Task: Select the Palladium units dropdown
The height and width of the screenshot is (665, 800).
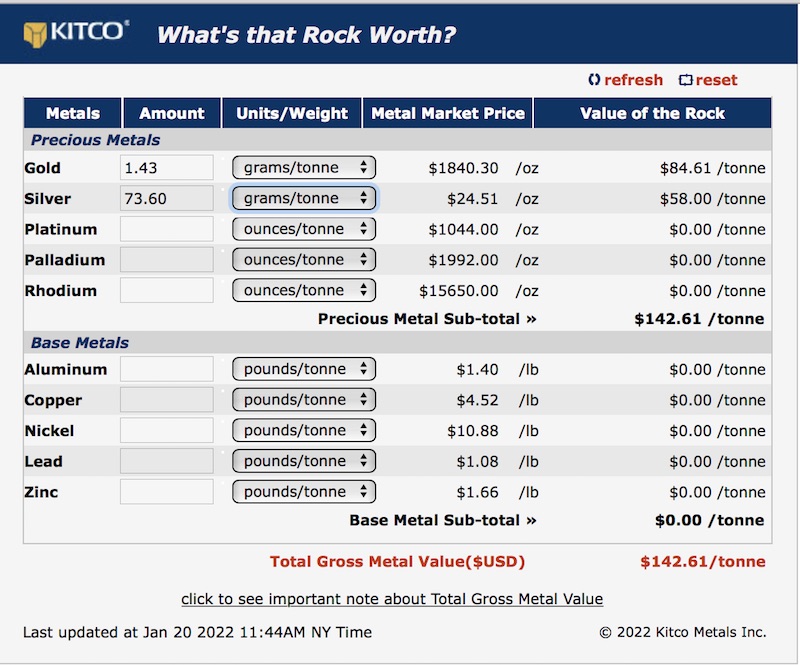Action: [x=304, y=260]
